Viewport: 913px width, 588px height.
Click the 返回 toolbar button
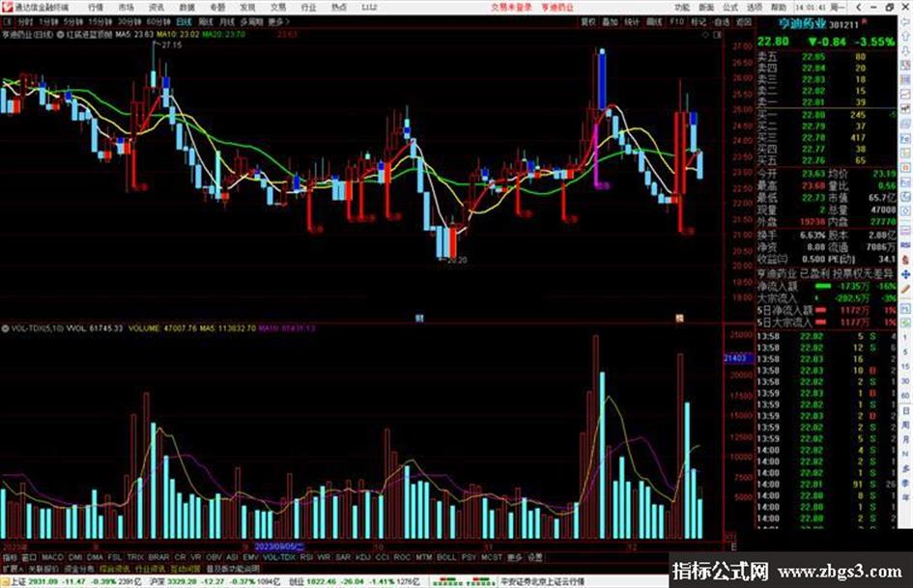[744, 21]
